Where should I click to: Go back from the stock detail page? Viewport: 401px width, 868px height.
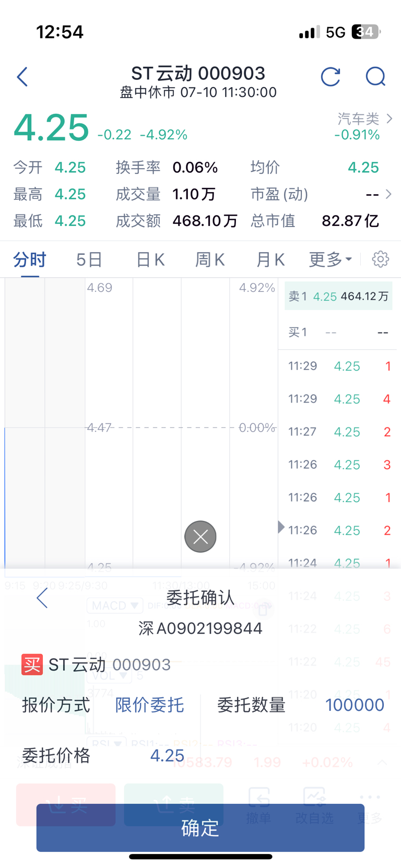pos(22,77)
